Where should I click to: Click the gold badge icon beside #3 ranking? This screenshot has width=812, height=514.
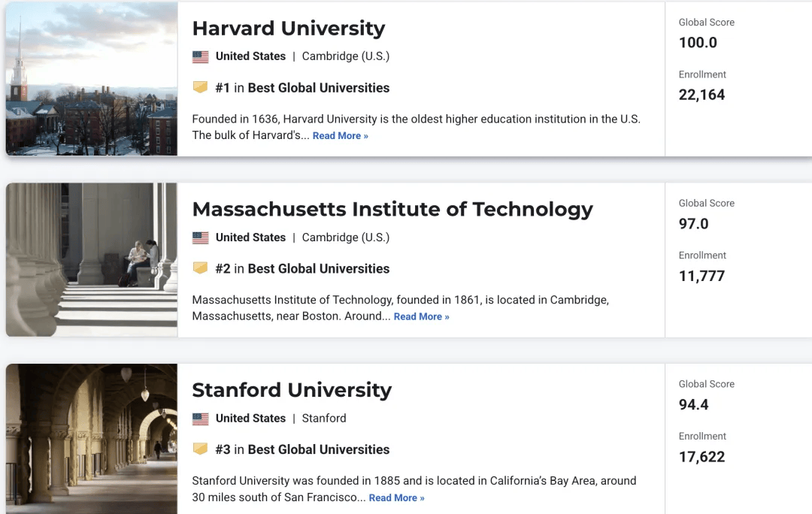(x=201, y=449)
